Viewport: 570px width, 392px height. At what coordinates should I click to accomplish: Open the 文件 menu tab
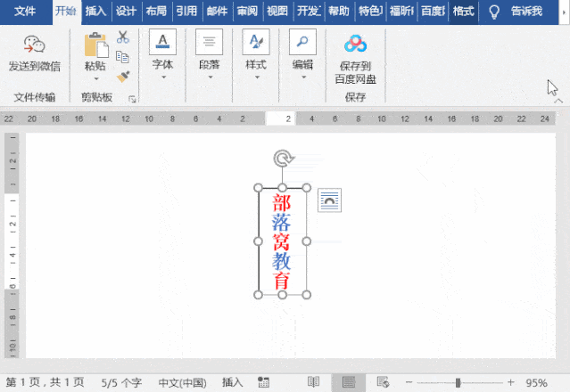[25, 12]
